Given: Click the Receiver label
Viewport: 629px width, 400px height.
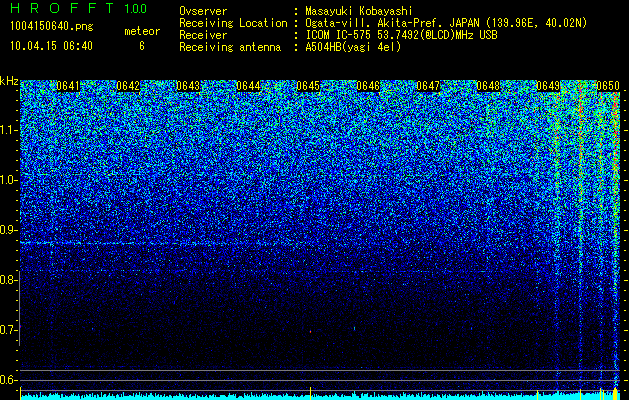Looking at the screenshot, I should (x=203, y=35).
